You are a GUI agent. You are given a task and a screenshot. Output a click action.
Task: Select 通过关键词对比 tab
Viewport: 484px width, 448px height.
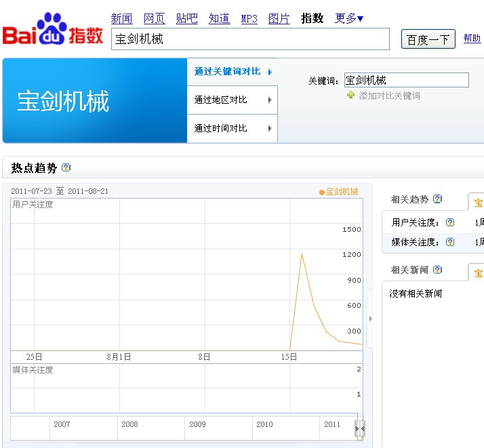coord(232,72)
